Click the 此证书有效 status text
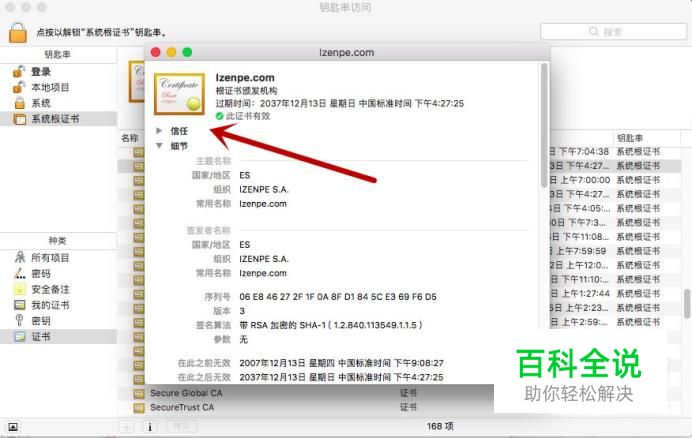Image resolution: width=692 pixels, height=438 pixels. (248, 116)
